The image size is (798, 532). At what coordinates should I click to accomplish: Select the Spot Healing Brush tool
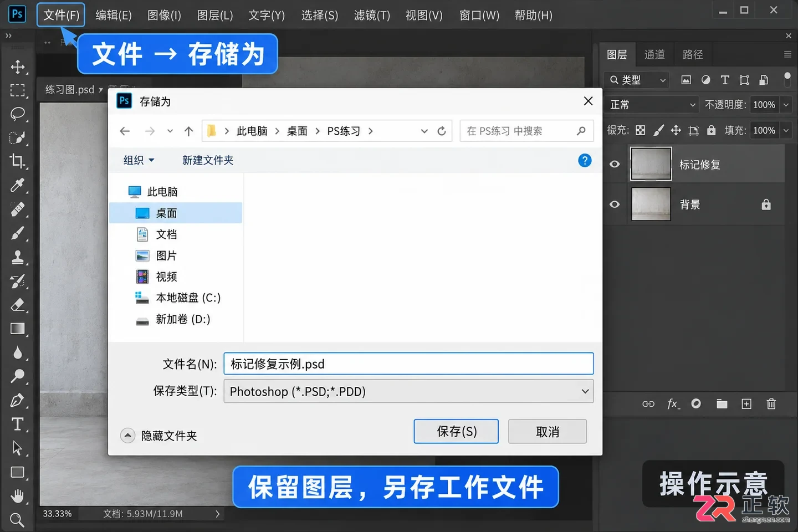18,209
